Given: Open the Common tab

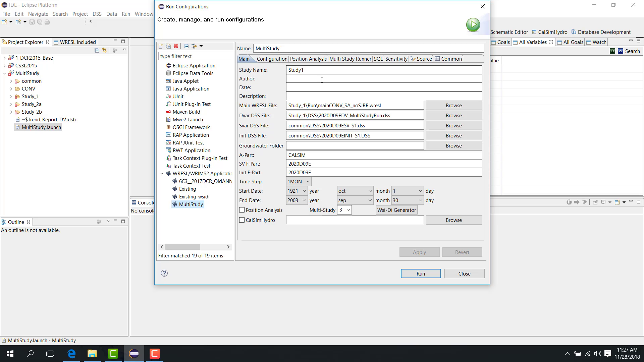Looking at the screenshot, I should pos(448,59).
